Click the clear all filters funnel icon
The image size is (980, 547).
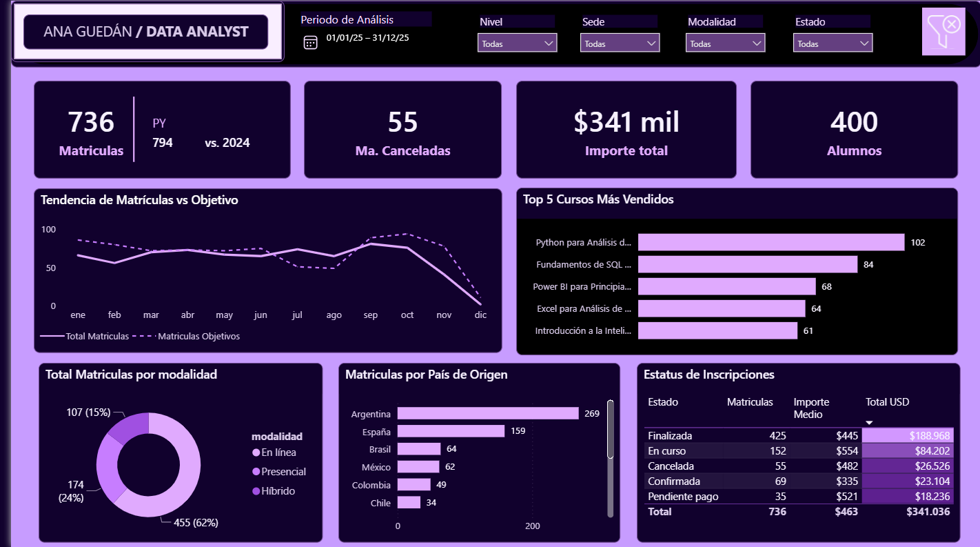tap(943, 31)
